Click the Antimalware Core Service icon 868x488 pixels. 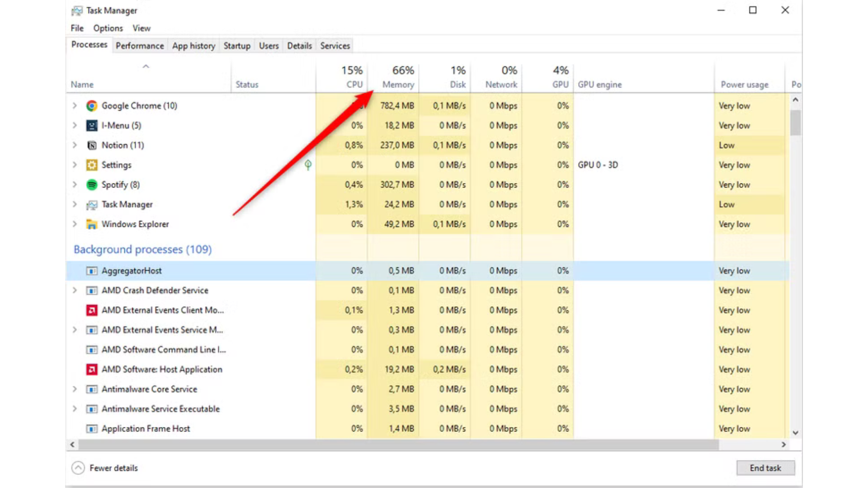91,389
